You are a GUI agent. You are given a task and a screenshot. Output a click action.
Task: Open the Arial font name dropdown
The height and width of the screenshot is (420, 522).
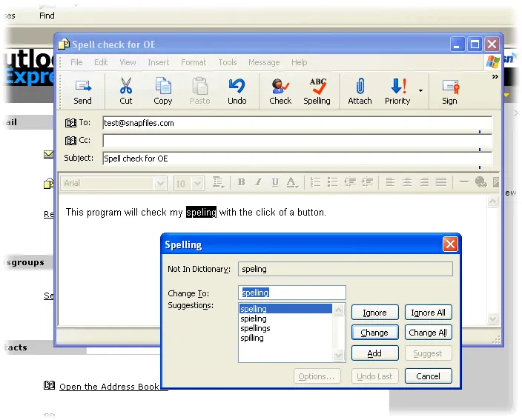click(x=160, y=184)
